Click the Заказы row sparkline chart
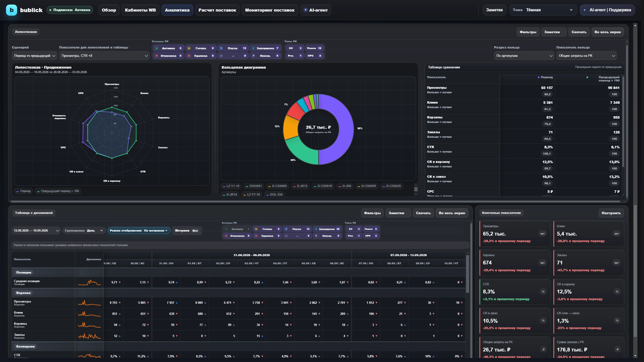 point(89,336)
